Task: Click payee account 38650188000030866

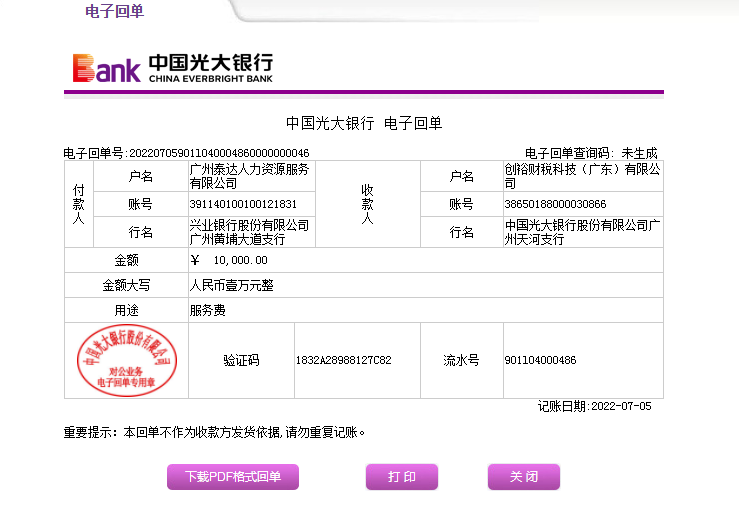Action: pos(555,204)
